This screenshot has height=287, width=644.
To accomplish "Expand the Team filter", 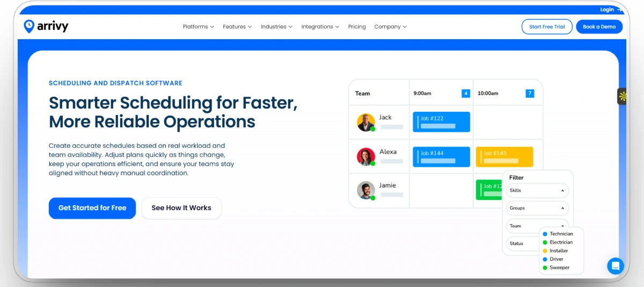I will tap(537, 226).
